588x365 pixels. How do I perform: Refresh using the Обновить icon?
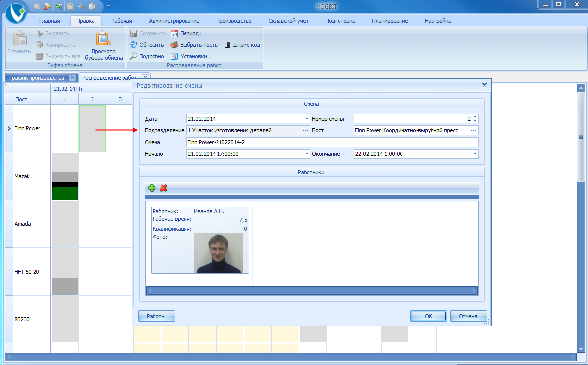pos(133,45)
